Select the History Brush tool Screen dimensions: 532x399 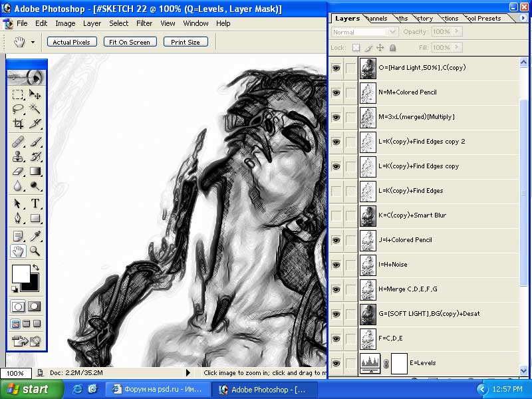point(35,156)
